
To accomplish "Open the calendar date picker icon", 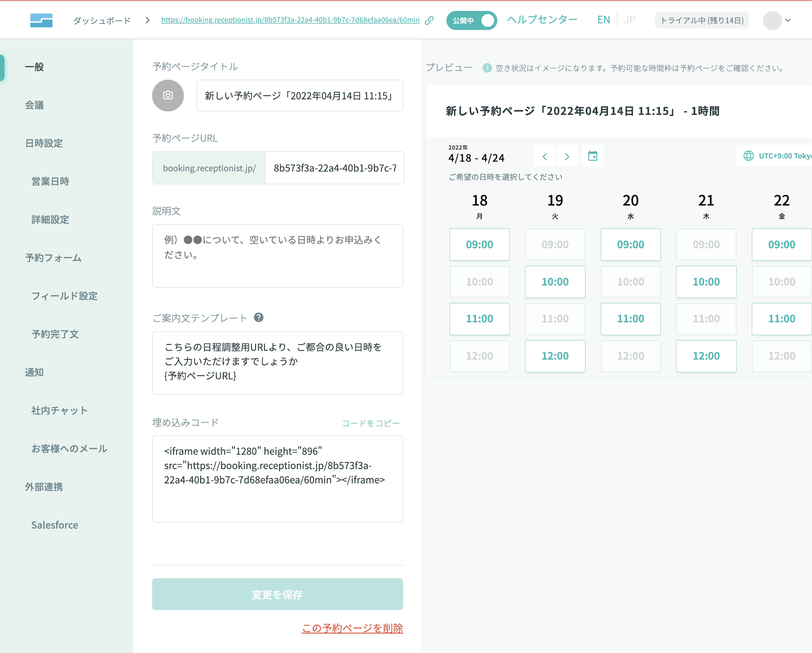I will [592, 156].
